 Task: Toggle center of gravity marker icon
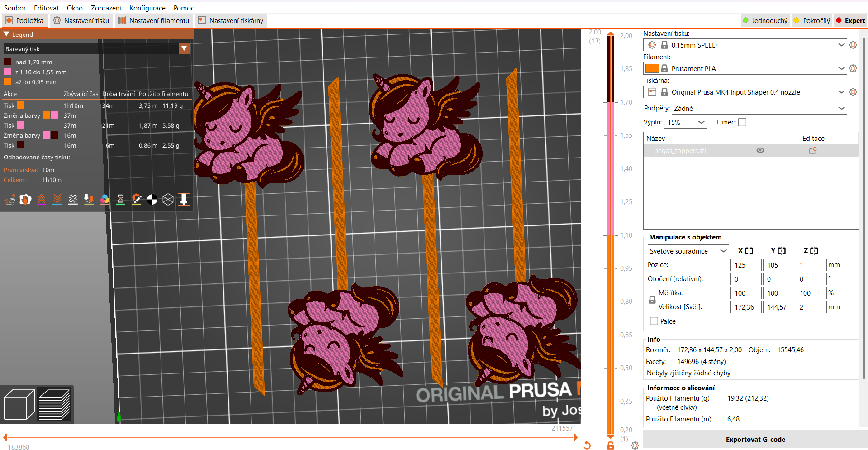[152, 199]
